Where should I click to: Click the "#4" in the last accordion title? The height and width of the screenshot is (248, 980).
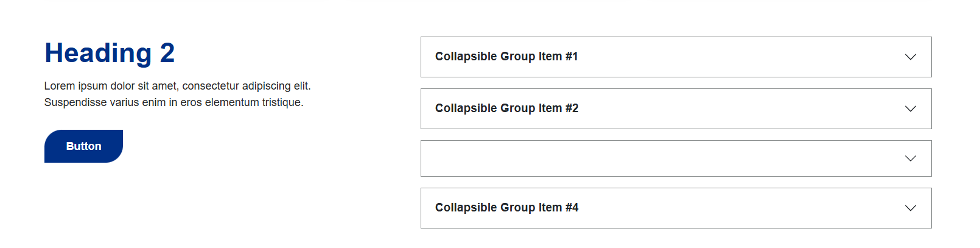tap(572, 208)
